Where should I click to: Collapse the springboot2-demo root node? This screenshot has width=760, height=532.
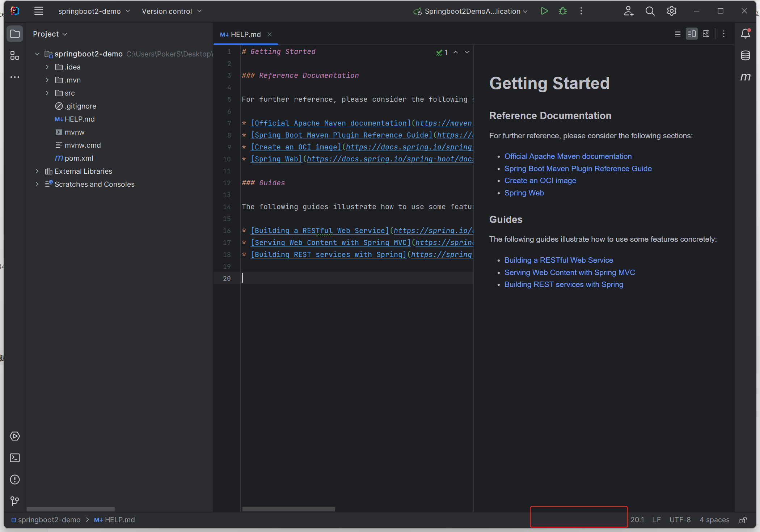coord(37,54)
